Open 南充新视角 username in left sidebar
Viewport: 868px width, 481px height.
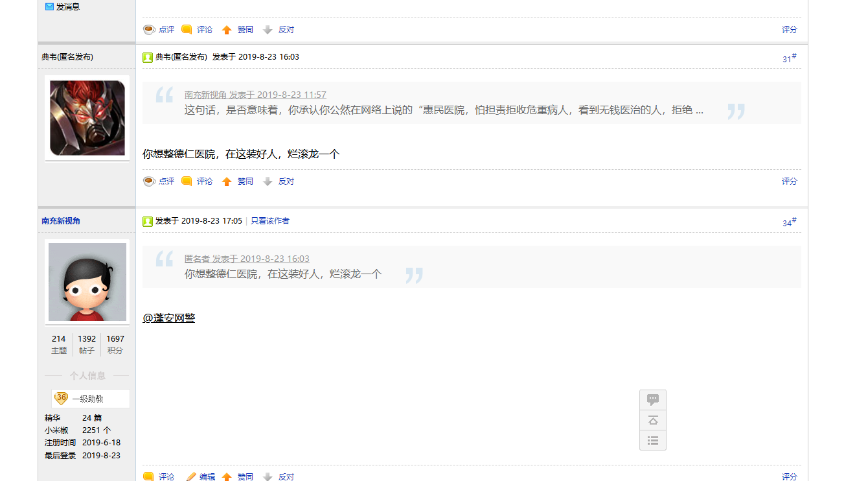[61, 221]
